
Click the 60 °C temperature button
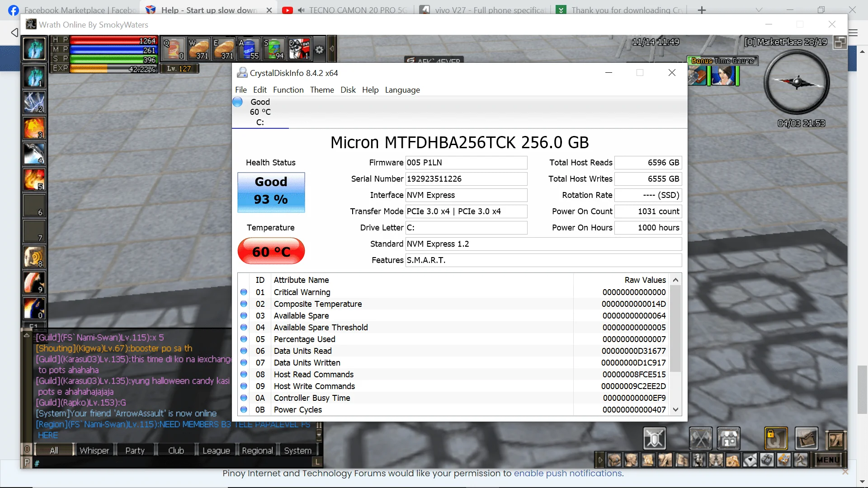click(x=271, y=251)
